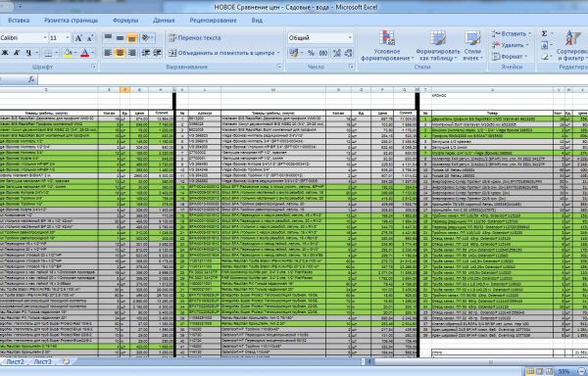588x376 pixels.
Task: Open Форматировать как таблицу gallery
Action: pos(438,46)
